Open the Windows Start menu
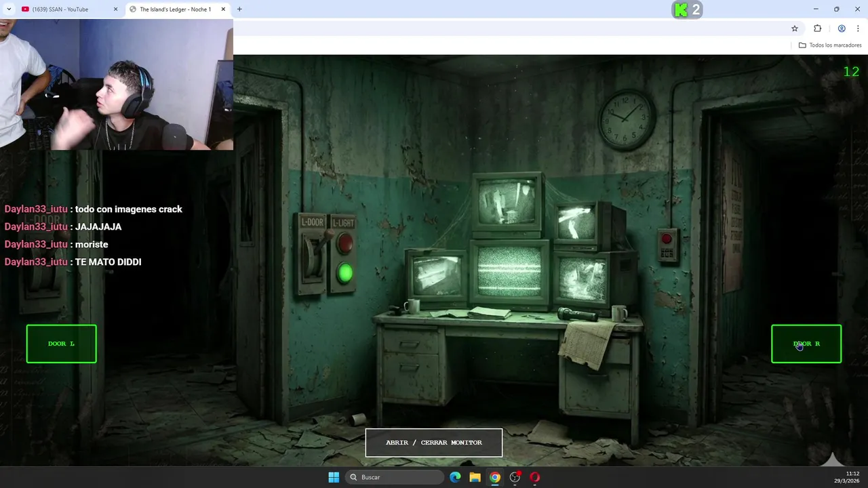This screenshot has width=868, height=488. tap(334, 477)
